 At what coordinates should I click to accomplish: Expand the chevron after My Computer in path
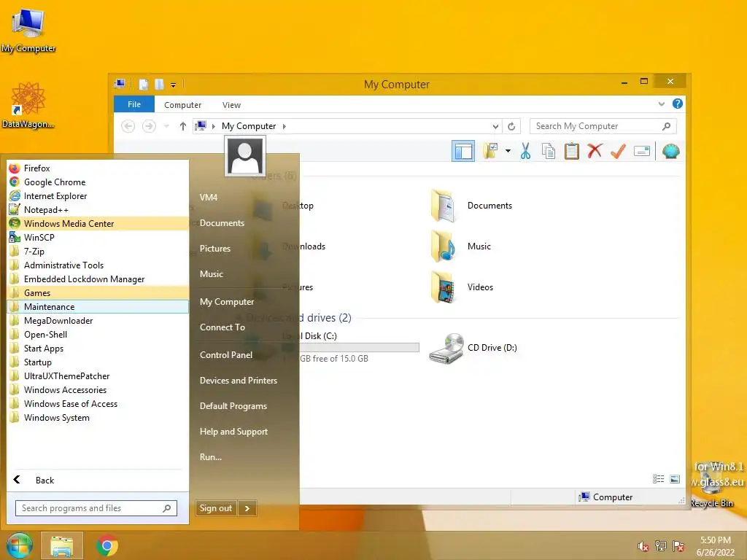[285, 126]
